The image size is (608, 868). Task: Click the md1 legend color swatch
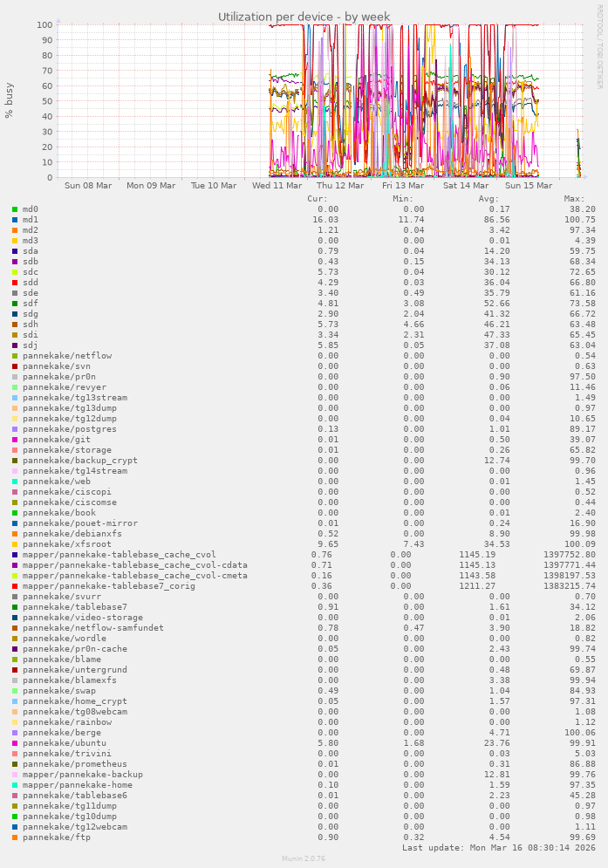coord(15,220)
